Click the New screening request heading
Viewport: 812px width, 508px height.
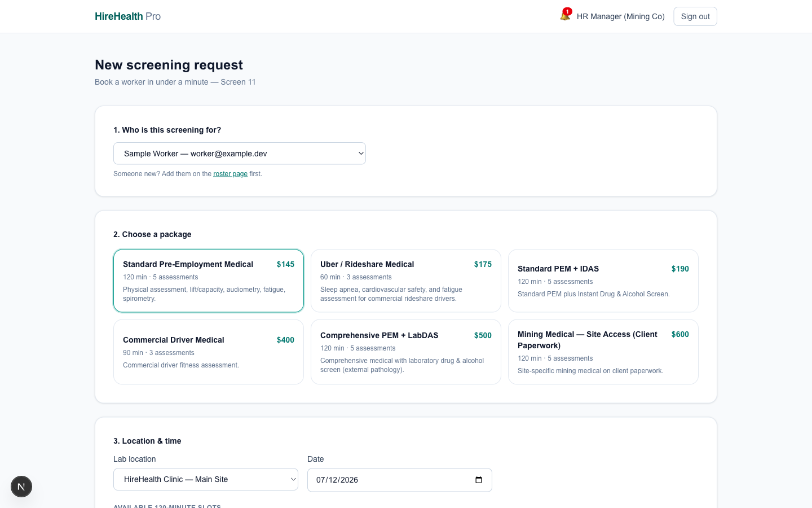click(x=169, y=65)
